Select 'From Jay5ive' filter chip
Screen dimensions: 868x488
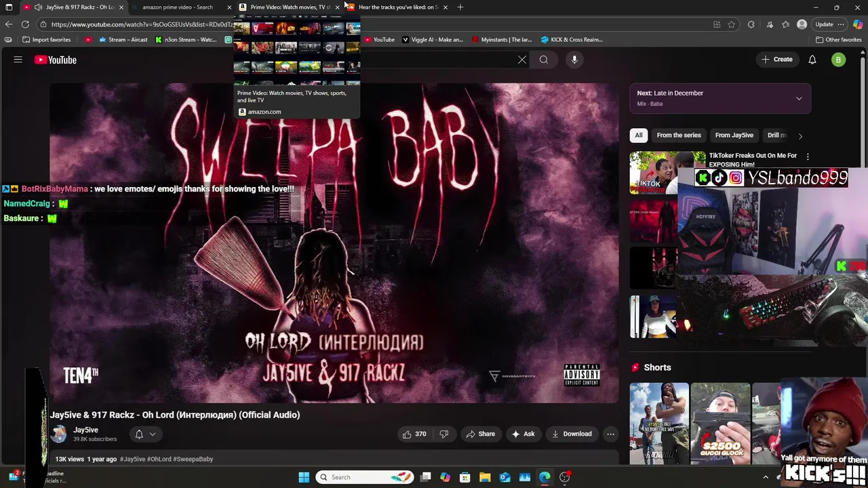(734, 135)
